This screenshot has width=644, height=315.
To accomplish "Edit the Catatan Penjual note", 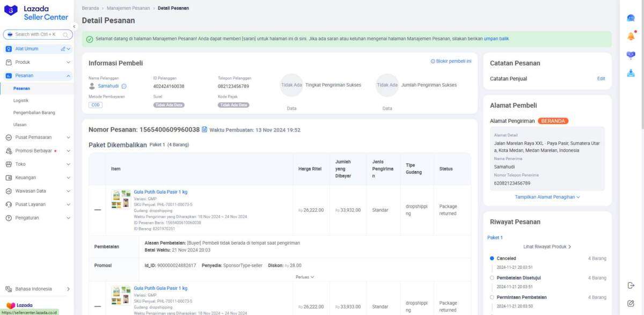I will point(601,79).
